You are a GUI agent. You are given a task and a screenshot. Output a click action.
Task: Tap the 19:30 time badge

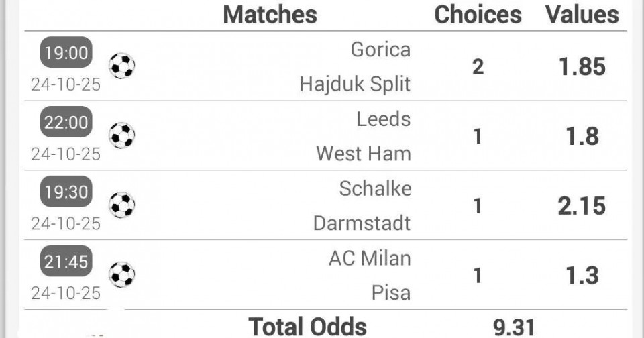[66, 192]
